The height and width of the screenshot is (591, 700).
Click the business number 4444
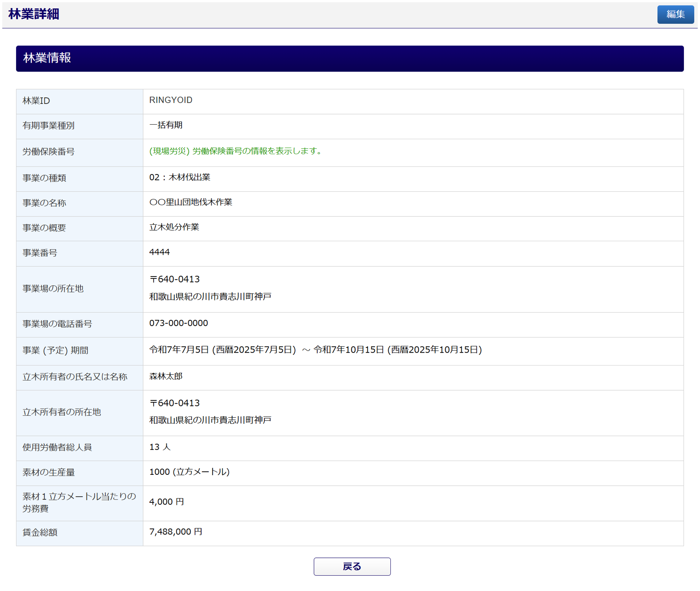coord(160,252)
